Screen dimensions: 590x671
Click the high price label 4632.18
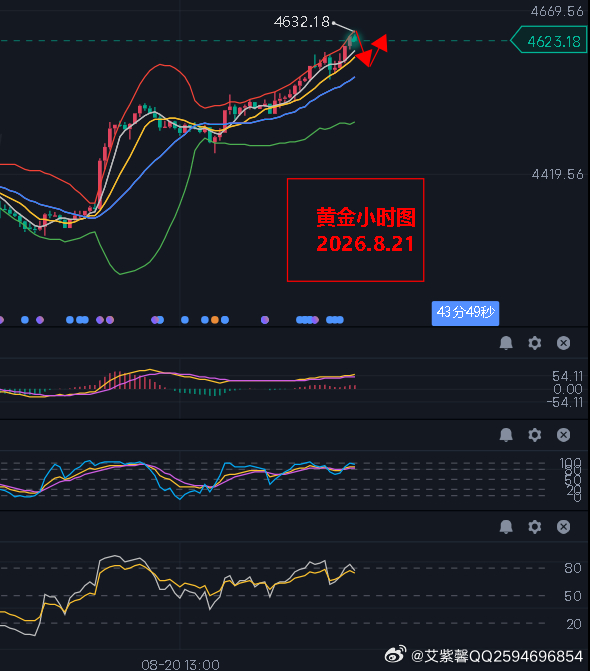(x=302, y=22)
